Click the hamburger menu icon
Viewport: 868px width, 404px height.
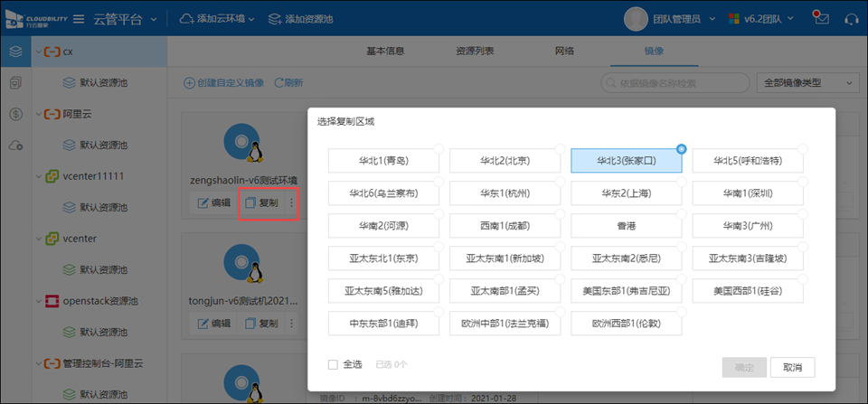point(79,19)
